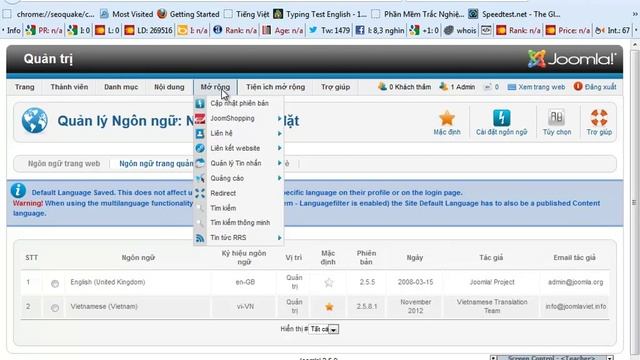Screen dimensions: 640x360
Task: Click the Xem trang web monitor icon
Action: [x=512, y=87]
